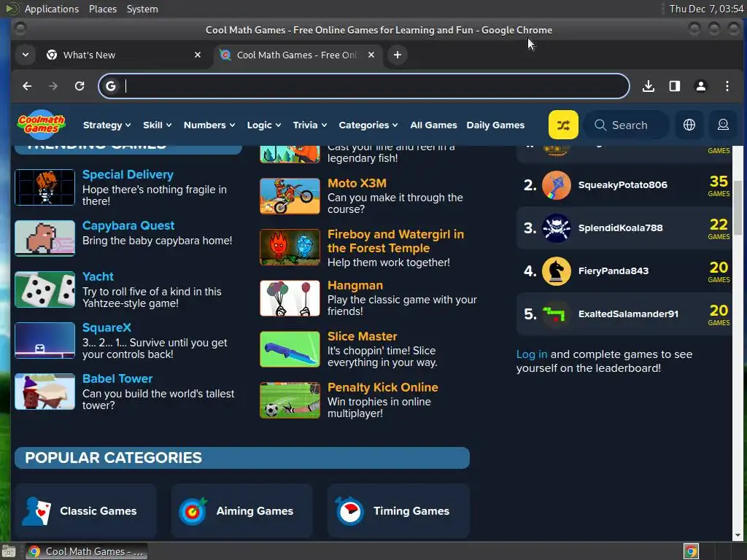Click the yellow random game shuffle button
747x560 pixels.
click(x=563, y=125)
